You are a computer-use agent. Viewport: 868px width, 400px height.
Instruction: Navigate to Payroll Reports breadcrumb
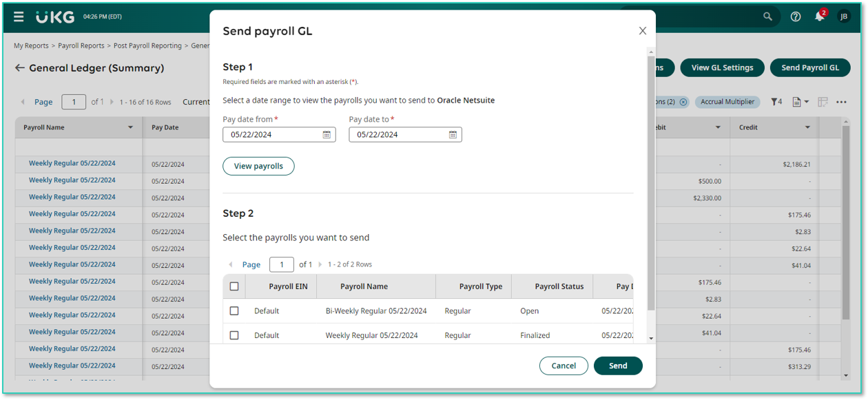(81, 45)
